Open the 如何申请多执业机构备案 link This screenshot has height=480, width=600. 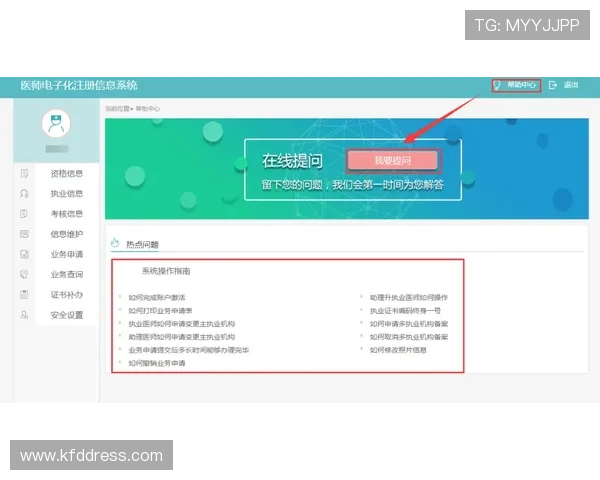pyautogui.click(x=409, y=324)
